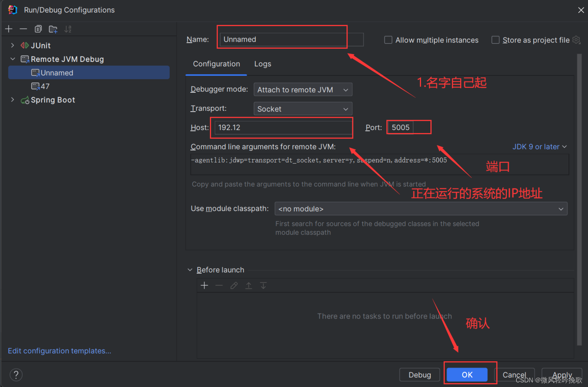Collapse the Remote JVM Debug node

(x=12, y=59)
